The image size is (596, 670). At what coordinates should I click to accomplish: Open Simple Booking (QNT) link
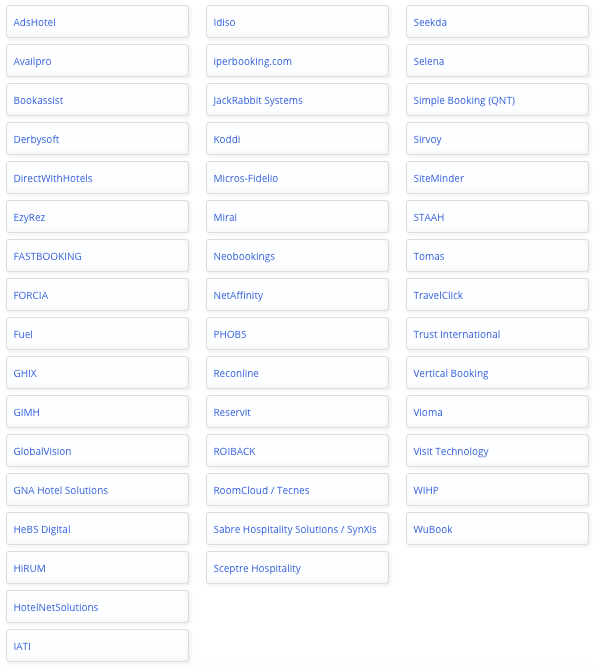[x=497, y=100]
